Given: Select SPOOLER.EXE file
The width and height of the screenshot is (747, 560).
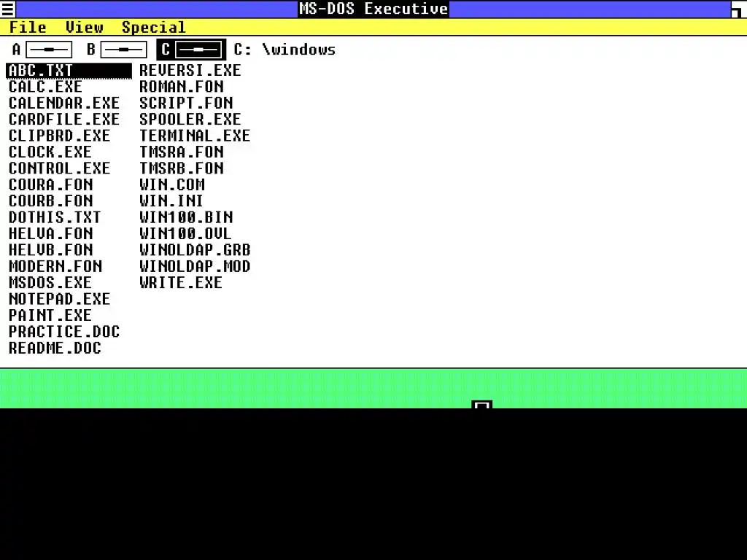Looking at the screenshot, I should pyautogui.click(x=190, y=119).
